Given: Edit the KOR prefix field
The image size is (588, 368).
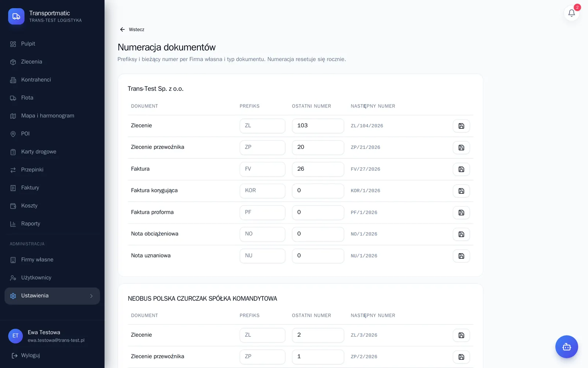Looking at the screenshot, I should [262, 191].
